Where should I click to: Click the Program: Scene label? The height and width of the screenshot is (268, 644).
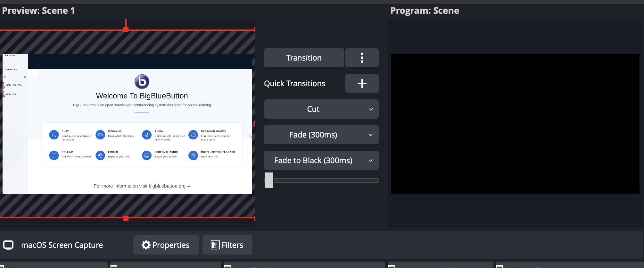point(425,11)
